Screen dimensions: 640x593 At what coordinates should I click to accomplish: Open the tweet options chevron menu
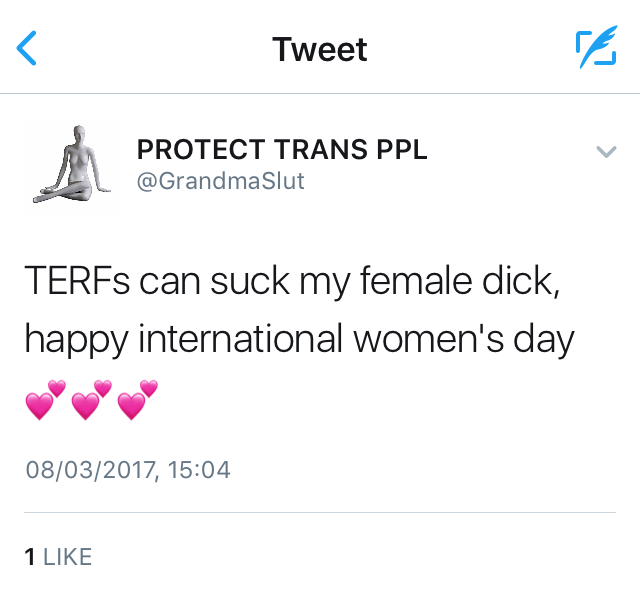605,152
